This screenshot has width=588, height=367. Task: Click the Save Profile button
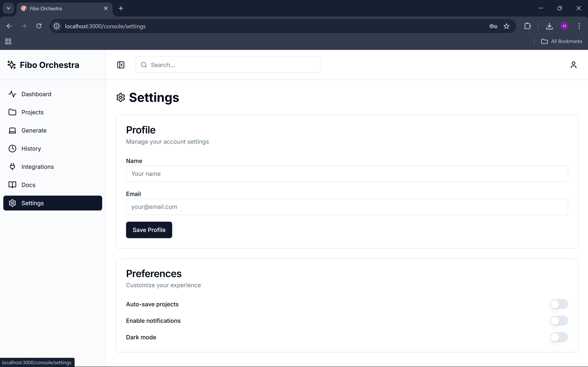(149, 230)
